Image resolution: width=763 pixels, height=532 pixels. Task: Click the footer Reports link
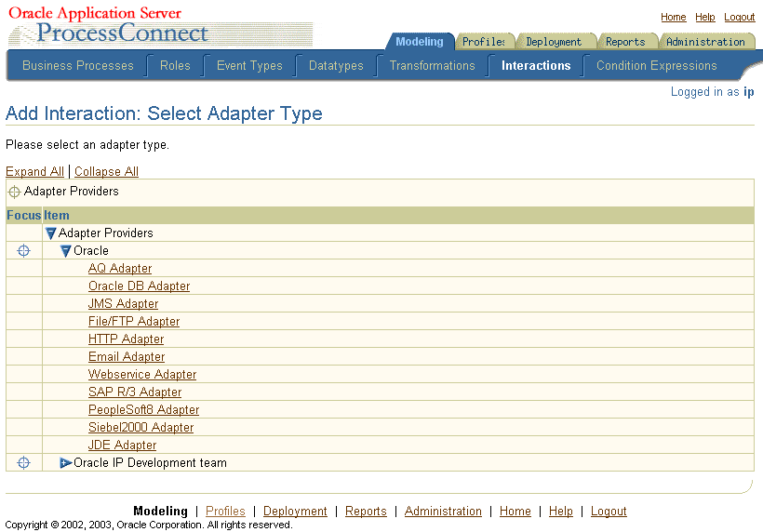click(x=366, y=512)
